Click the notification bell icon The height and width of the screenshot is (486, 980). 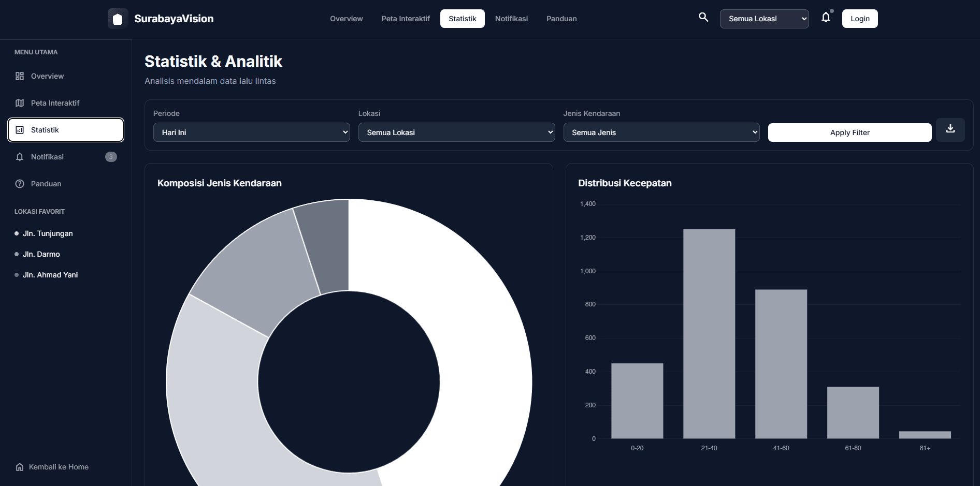pos(825,17)
